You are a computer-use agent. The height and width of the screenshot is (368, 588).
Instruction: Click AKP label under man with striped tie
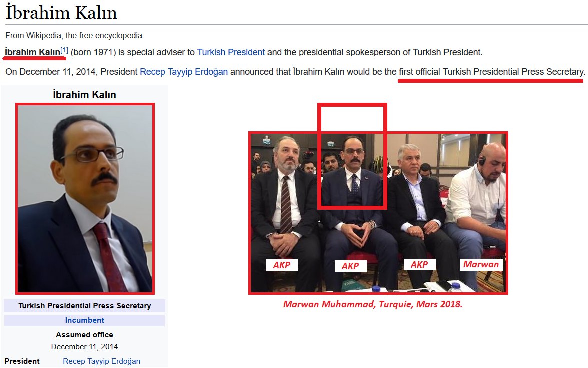282,265
